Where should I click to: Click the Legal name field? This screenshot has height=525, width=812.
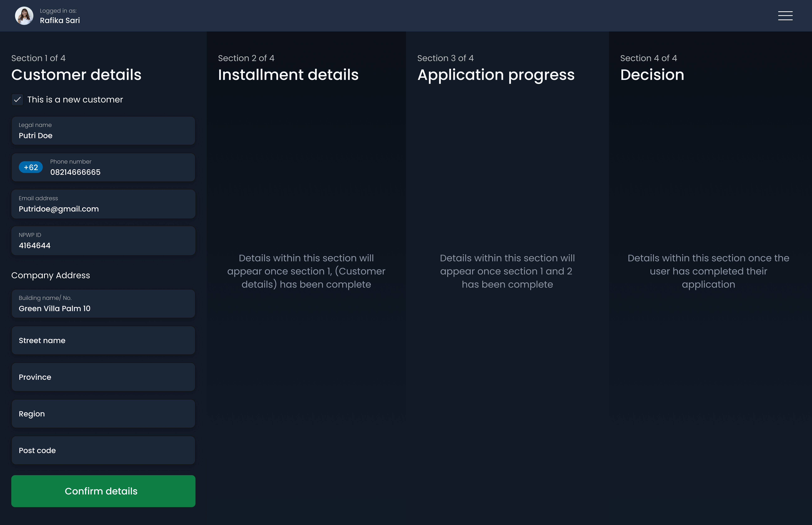coord(103,131)
